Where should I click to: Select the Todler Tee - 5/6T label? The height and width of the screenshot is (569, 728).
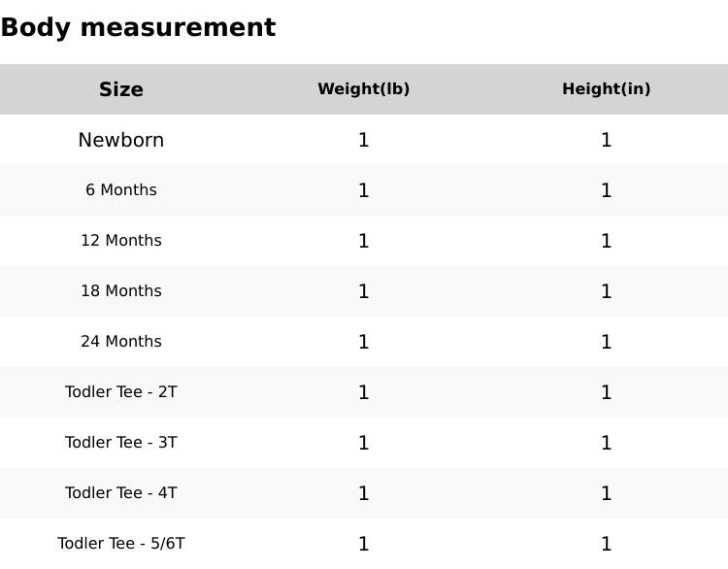click(121, 544)
